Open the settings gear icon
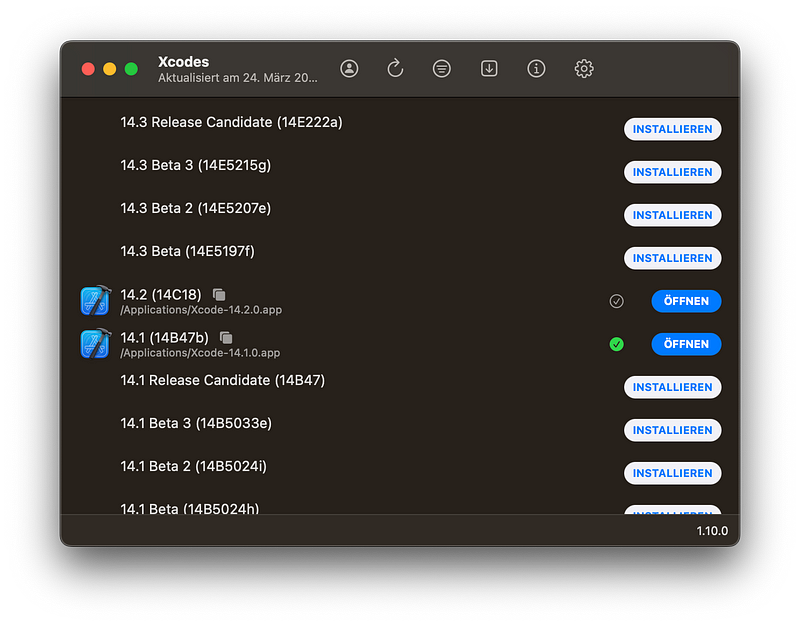 click(x=584, y=68)
